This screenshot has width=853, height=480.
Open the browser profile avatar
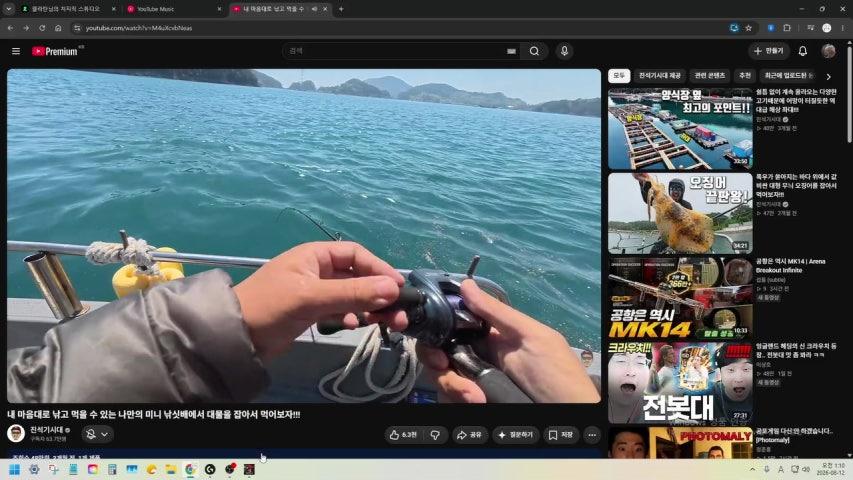pos(826,28)
